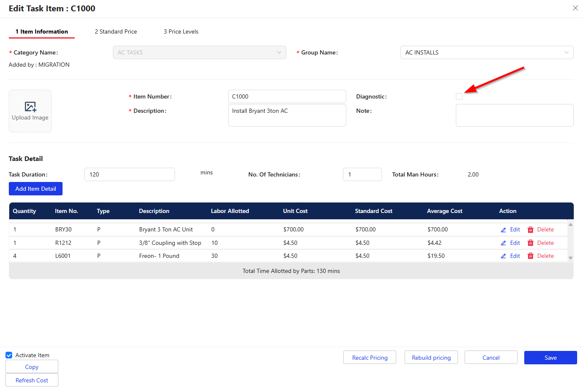Tick the Diagnostic checkbox
583x392 pixels.
pyautogui.click(x=459, y=96)
